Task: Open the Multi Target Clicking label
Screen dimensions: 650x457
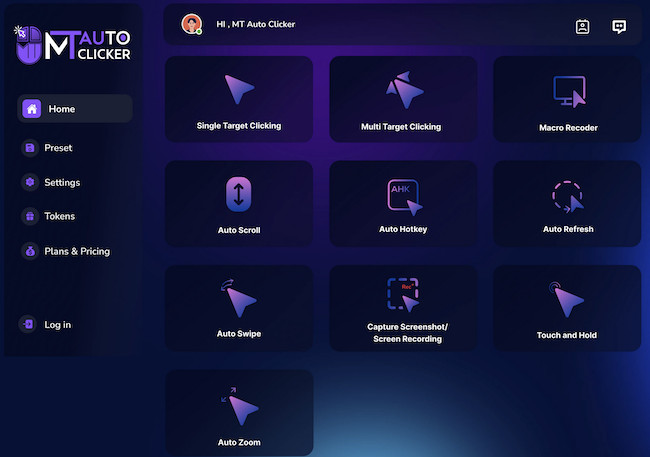Action: pos(401,126)
